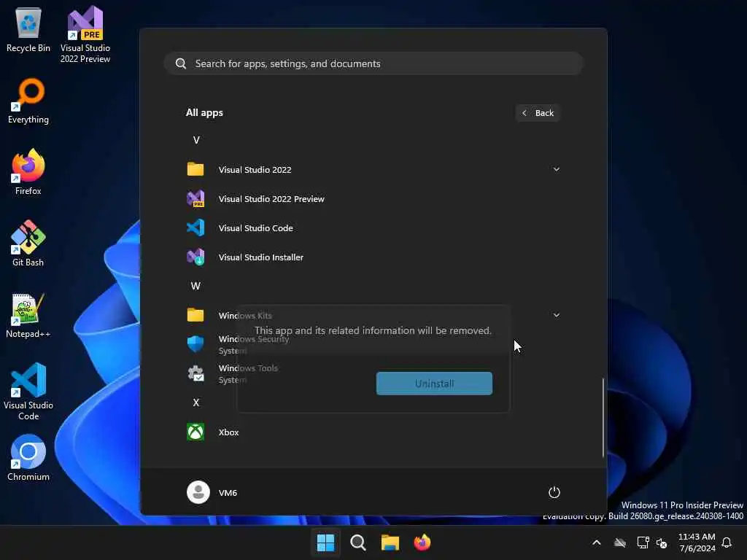Open Notepad++ desktop shortcut
The width and height of the screenshot is (747, 560).
[x=28, y=316]
